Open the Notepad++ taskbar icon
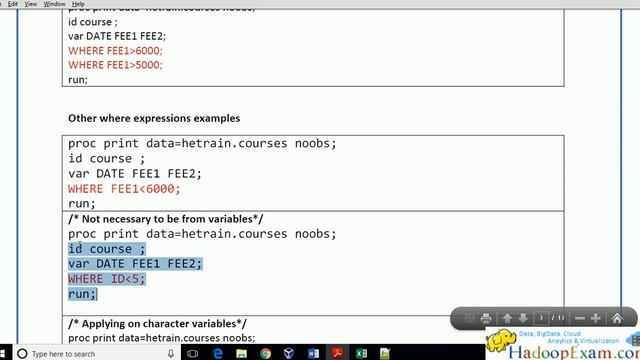 [x=385, y=353]
